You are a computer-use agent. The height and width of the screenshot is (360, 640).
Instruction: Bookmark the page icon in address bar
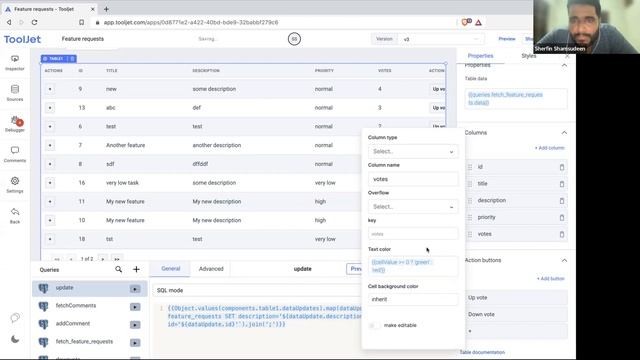click(x=81, y=22)
